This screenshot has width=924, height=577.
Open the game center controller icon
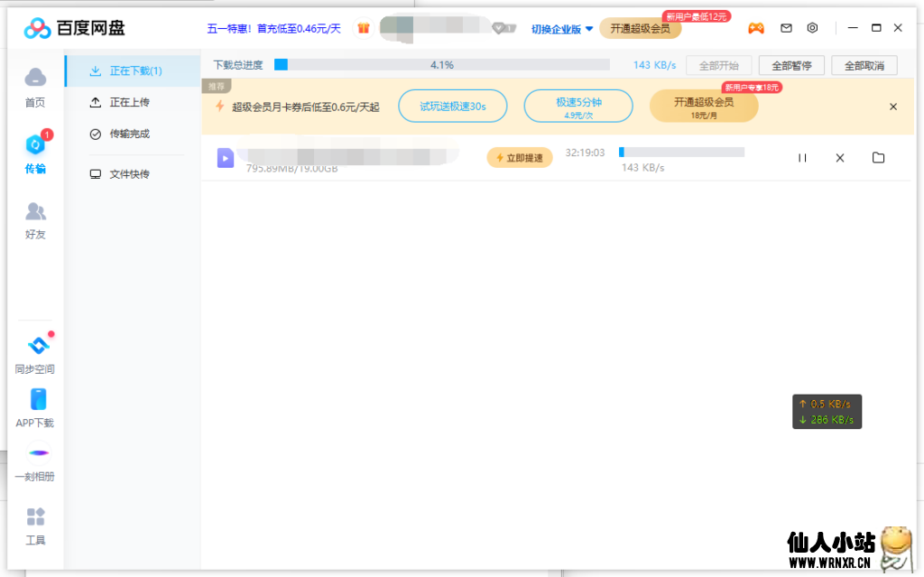756,28
